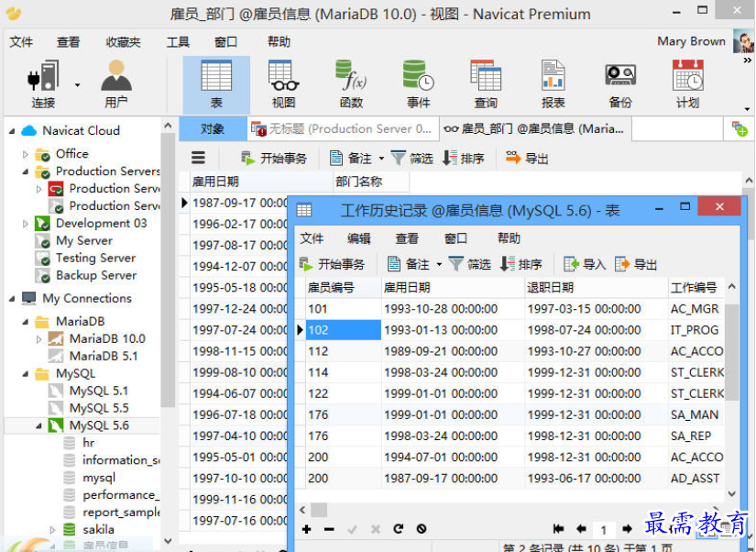
Task: Open the 备注 dropdown arrow in main toolbar
Action: (x=381, y=159)
